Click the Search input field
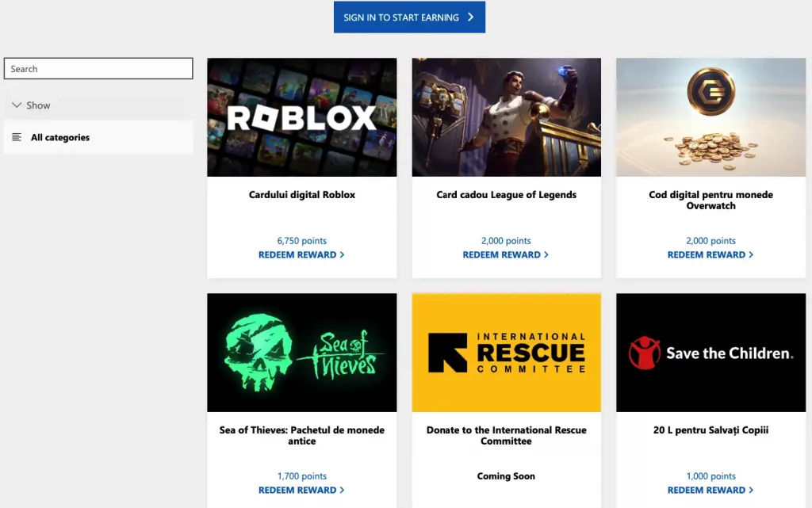 pyautogui.click(x=98, y=69)
